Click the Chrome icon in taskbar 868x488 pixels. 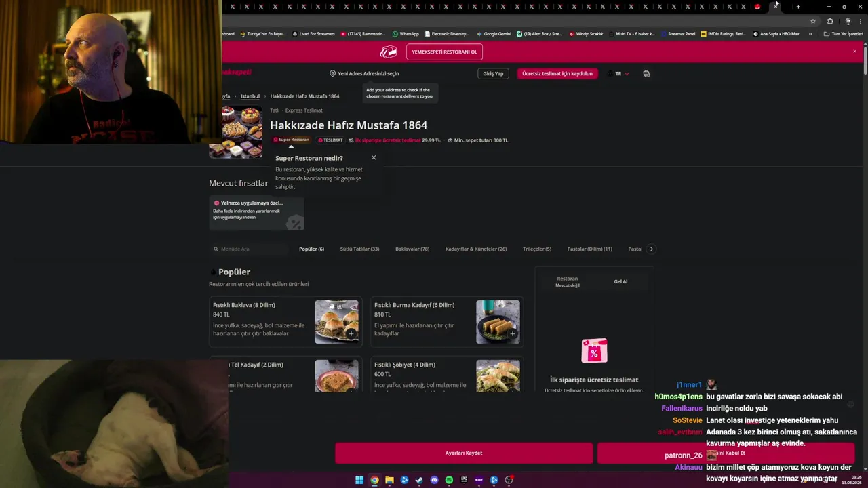pyautogui.click(x=374, y=480)
